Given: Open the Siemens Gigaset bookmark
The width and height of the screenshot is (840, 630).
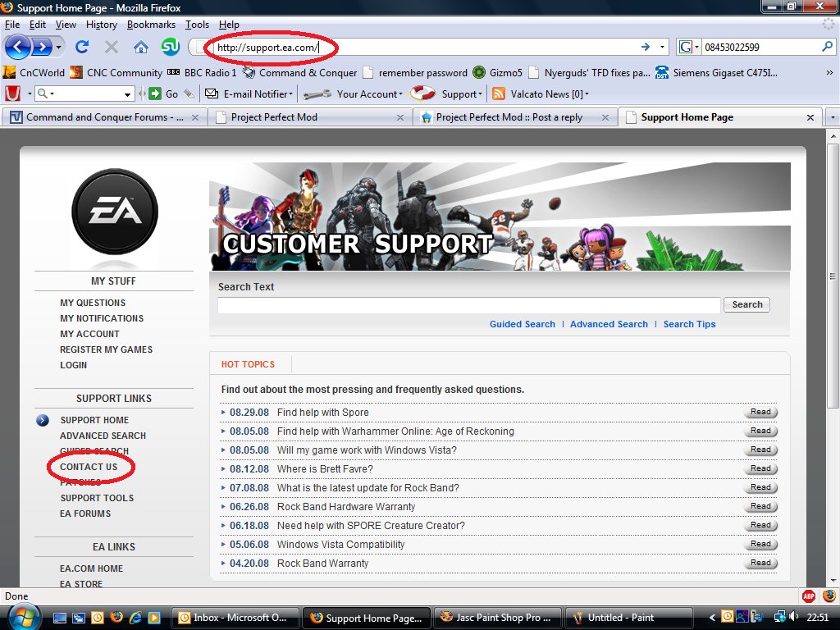Looking at the screenshot, I should (x=716, y=72).
